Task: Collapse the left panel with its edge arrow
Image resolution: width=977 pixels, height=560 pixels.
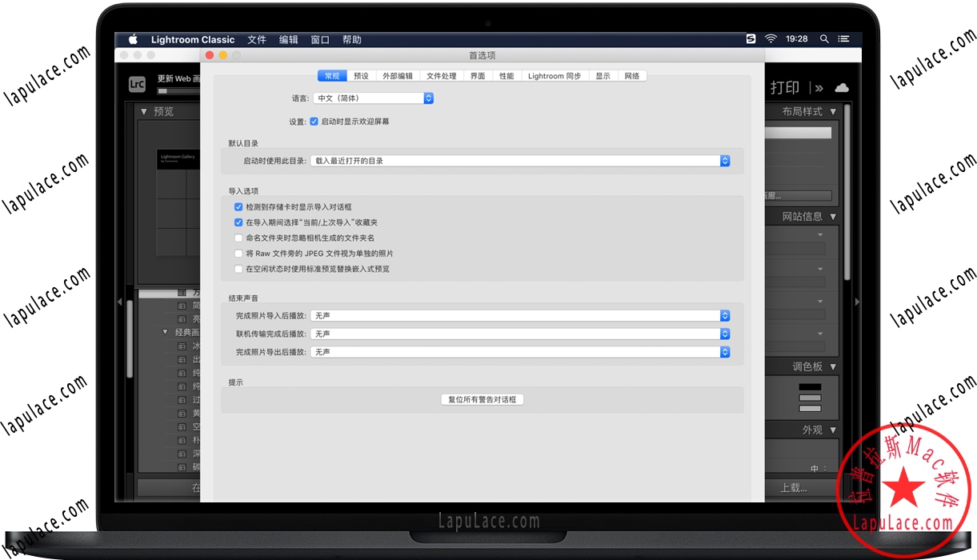Action: 120,302
